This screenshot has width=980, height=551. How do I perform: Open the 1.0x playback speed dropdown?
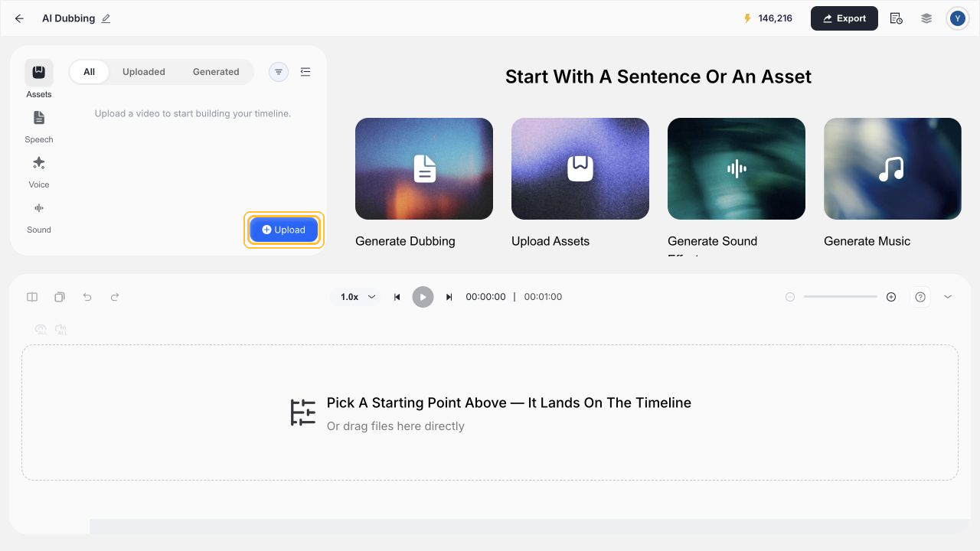pos(357,297)
